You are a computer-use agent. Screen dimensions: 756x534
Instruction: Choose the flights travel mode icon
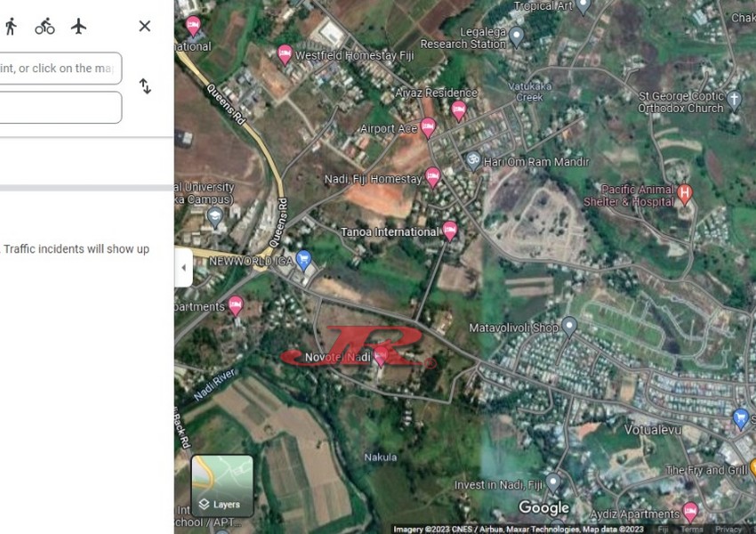coord(79,27)
